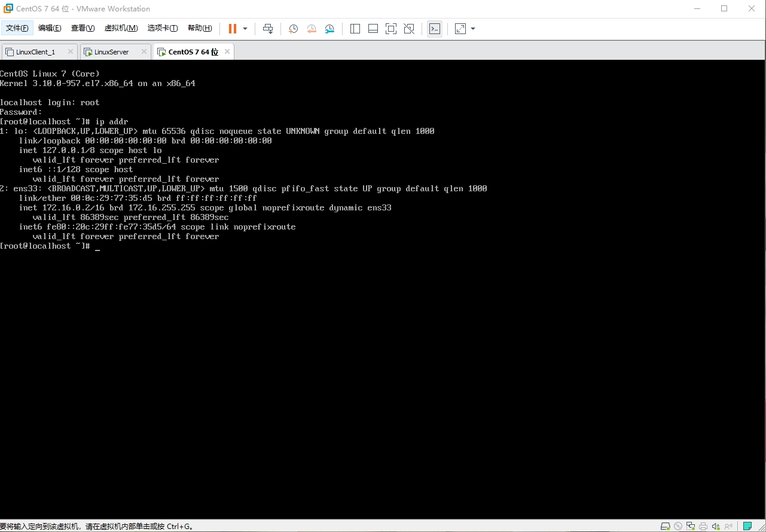Take a snapshot of this virtual machine
The height and width of the screenshot is (532, 766).
click(x=293, y=29)
